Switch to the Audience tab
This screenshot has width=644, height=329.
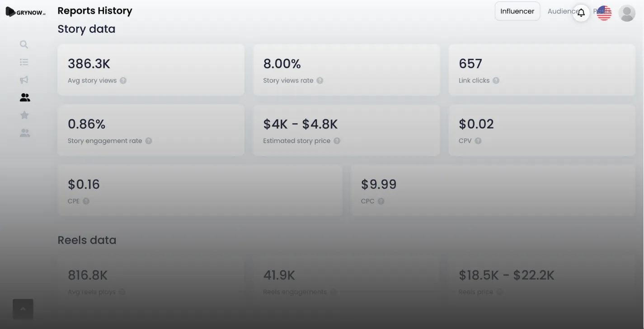tap(560, 11)
